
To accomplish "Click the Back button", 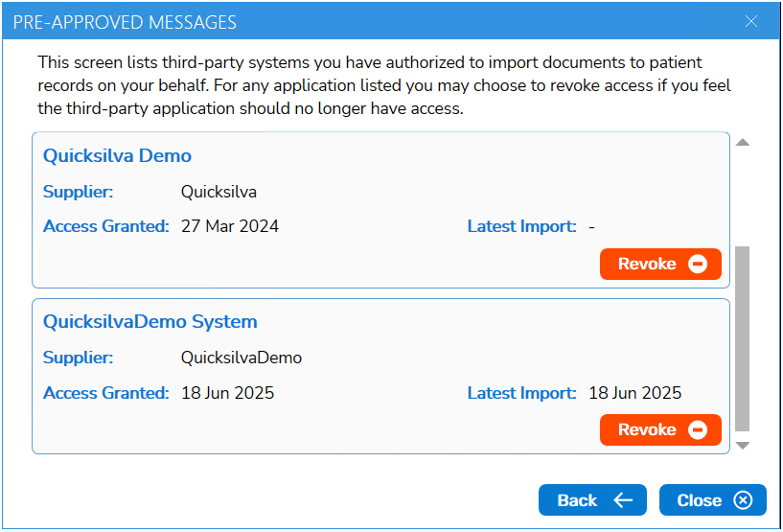I will click(x=592, y=500).
